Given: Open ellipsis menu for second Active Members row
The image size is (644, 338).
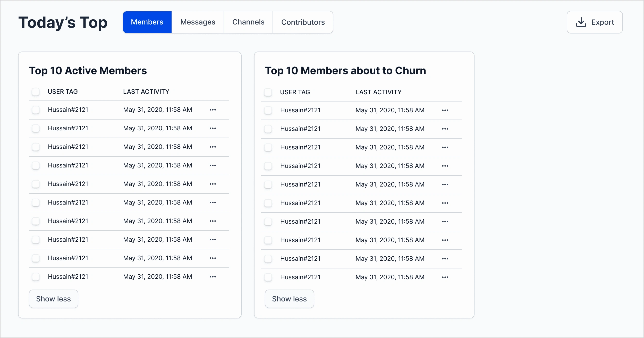Looking at the screenshot, I should pyautogui.click(x=213, y=128).
